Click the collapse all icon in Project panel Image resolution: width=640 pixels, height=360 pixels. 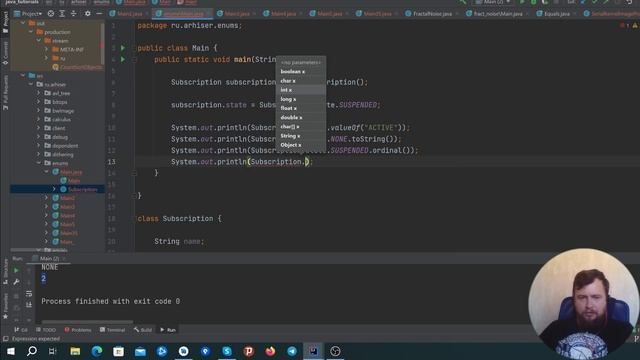[73, 13]
